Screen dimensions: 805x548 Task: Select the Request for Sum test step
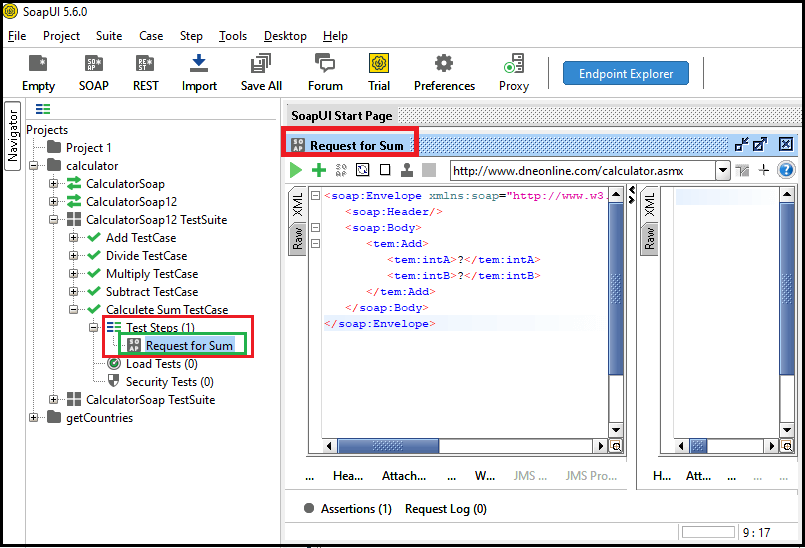(x=189, y=345)
